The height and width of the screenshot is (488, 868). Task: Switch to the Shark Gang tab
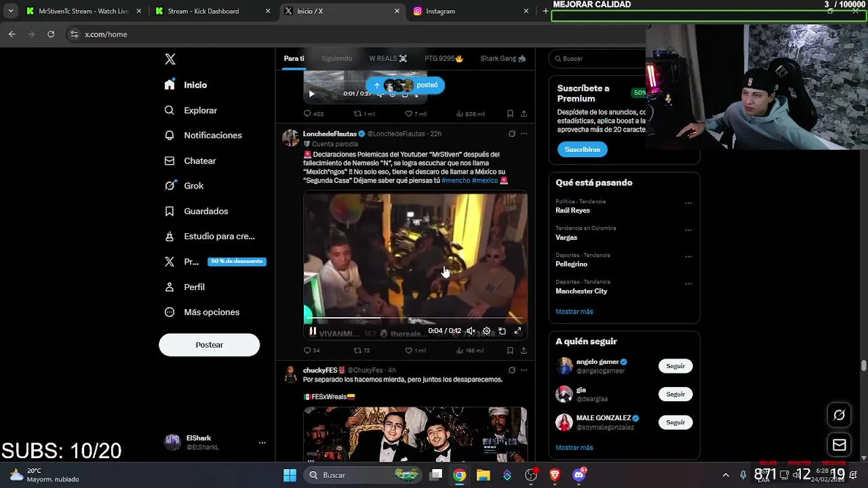(503, 58)
